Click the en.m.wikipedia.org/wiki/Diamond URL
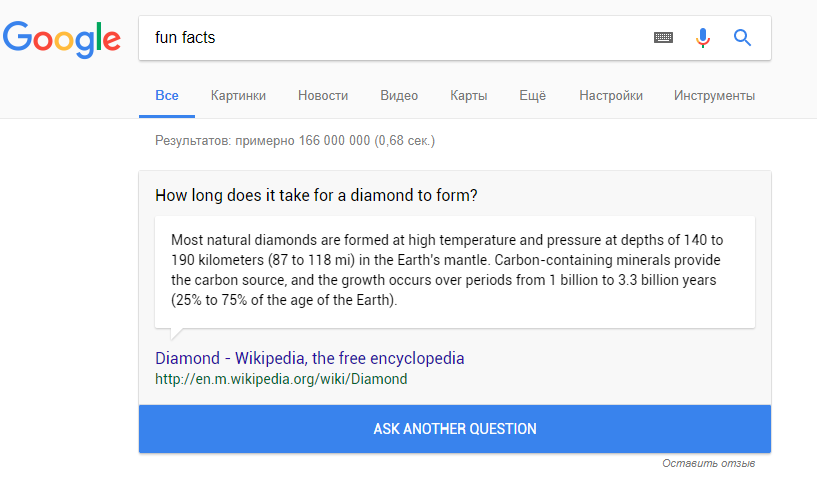 281,379
